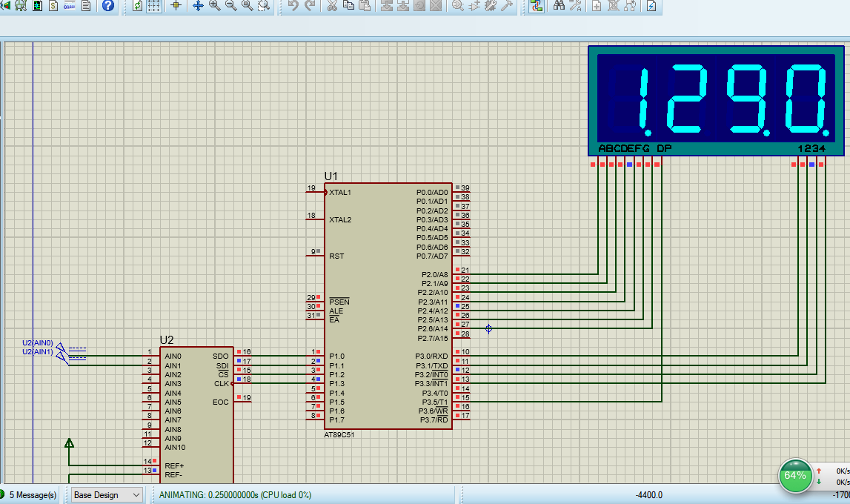The width and height of the screenshot is (850, 504).
Task: Click the P2.6/A14 pin label
Action: point(433,329)
